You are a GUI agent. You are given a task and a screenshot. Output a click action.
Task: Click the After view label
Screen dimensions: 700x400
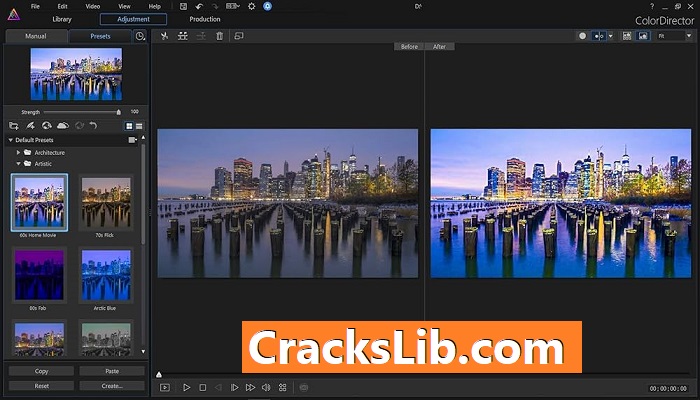coord(439,46)
